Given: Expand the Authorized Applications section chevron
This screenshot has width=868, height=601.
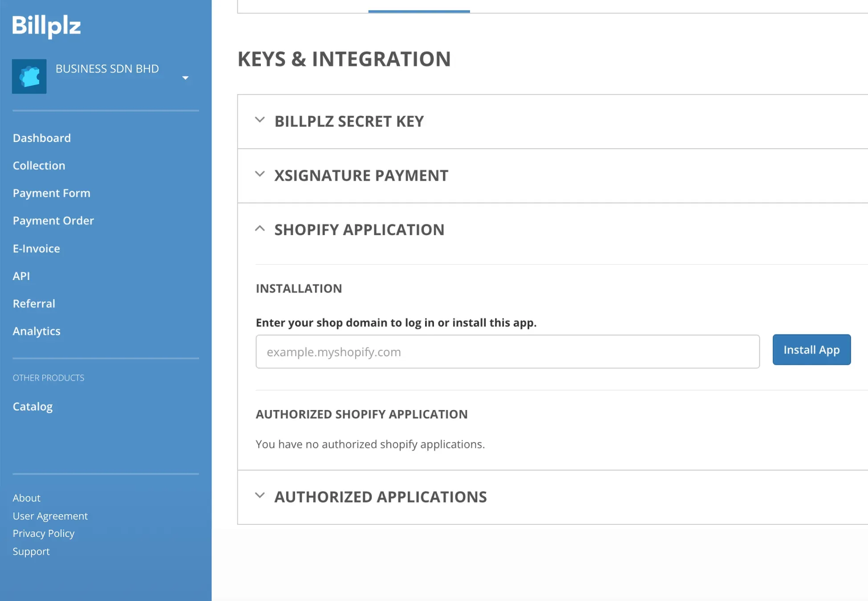Looking at the screenshot, I should click(x=260, y=495).
